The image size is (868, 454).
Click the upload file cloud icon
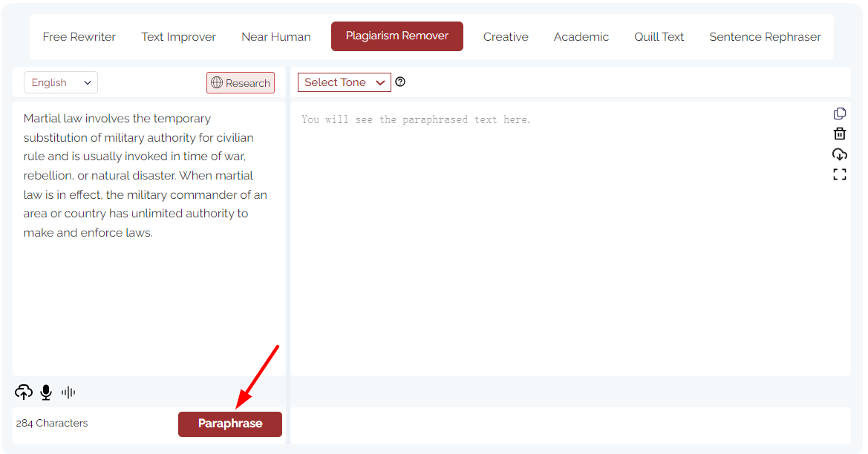[23, 392]
